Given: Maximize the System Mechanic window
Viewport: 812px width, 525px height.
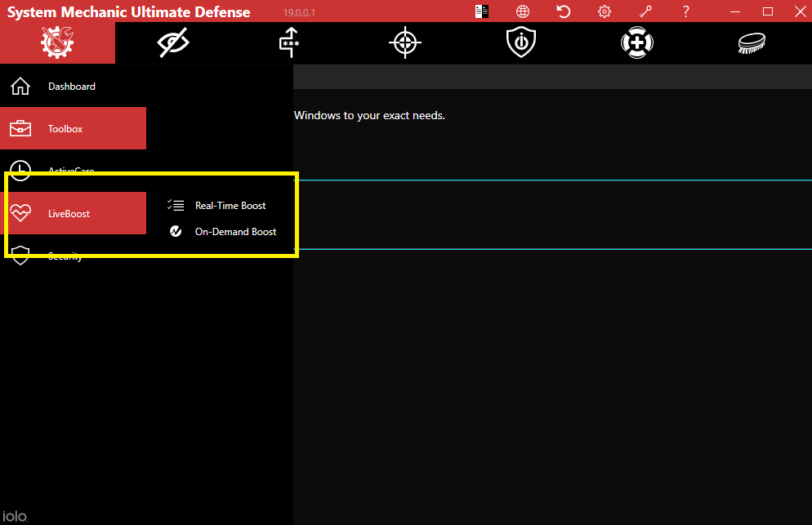Looking at the screenshot, I should point(767,11).
